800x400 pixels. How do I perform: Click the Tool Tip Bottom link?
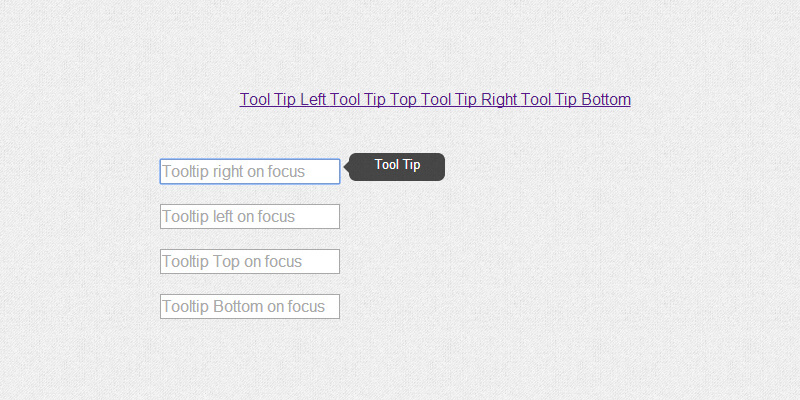coord(576,100)
